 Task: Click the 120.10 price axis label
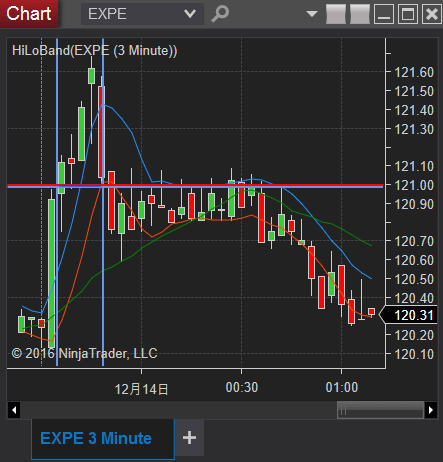(414, 354)
